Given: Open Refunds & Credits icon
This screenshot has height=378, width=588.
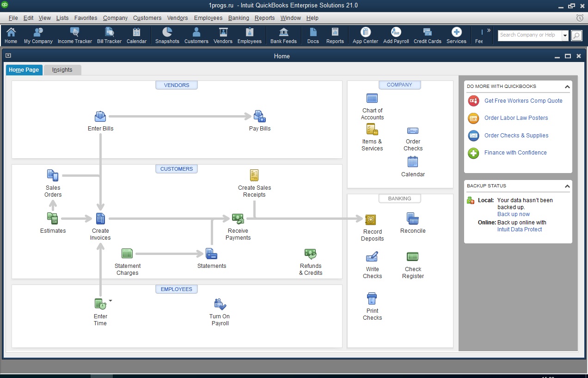Looking at the screenshot, I should pyautogui.click(x=311, y=254).
